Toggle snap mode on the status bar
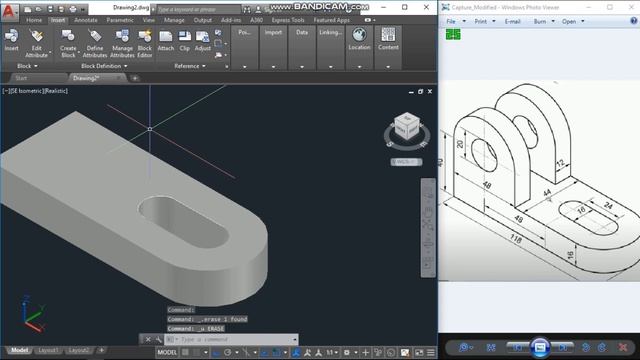Image resolution: width=640 pixels, height=360 pixels. point(197,352)
